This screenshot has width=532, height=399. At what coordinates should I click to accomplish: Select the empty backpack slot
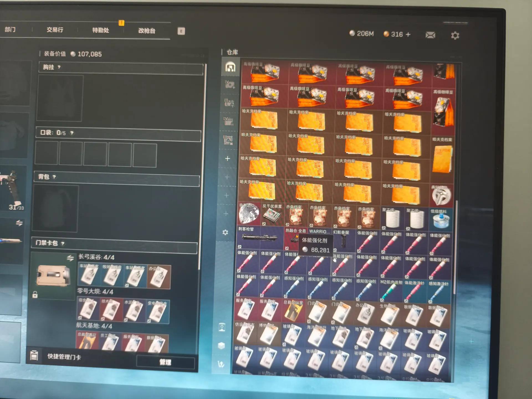pos(55,208)
